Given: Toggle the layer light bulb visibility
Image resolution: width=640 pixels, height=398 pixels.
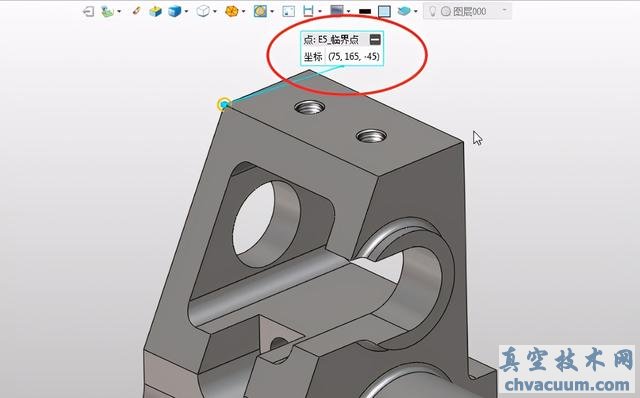Looking at the screenshot, I should [432, 11].
